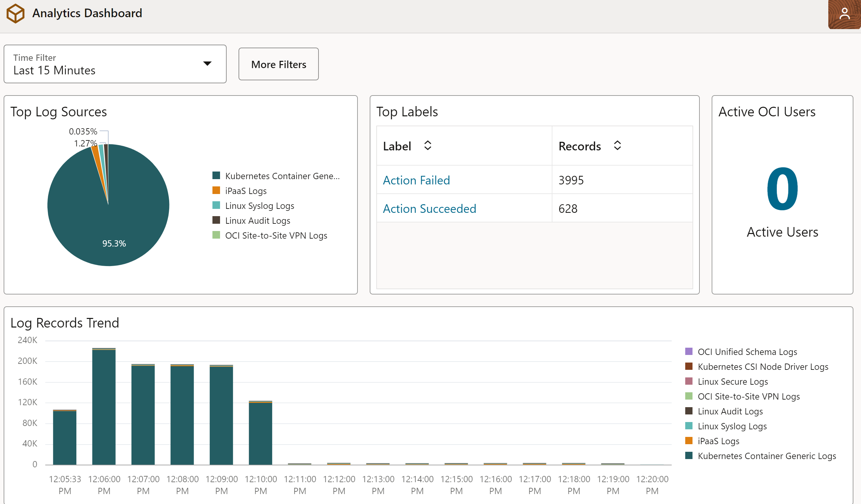861x504 pixels.
Task: Sort table by Records column arrows
Action: (617, 145)
